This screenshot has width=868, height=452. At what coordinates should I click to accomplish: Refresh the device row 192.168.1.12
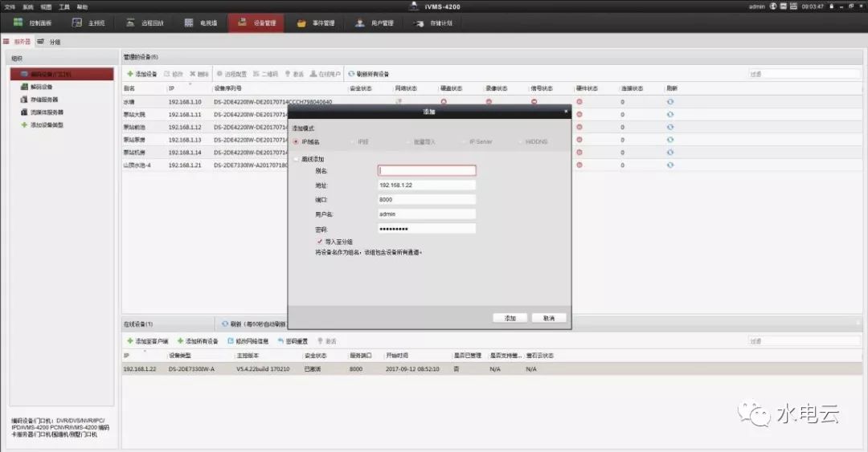pyautogui.click(x=670, y=127)
